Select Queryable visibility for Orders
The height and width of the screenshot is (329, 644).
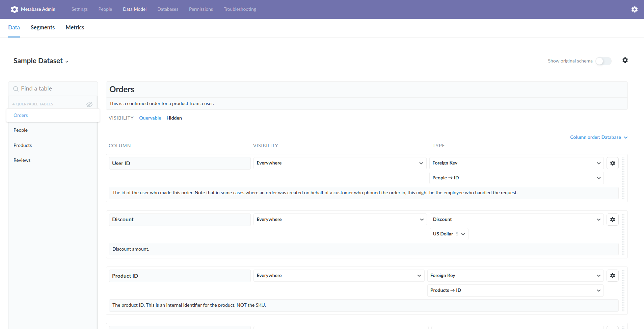pos(150,118)
